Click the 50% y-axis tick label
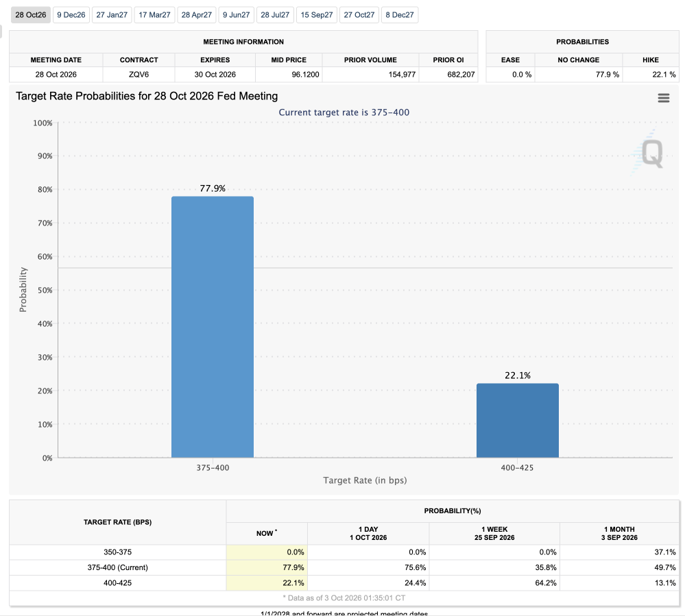Screen dimensions: 685x616 [45, 291]
